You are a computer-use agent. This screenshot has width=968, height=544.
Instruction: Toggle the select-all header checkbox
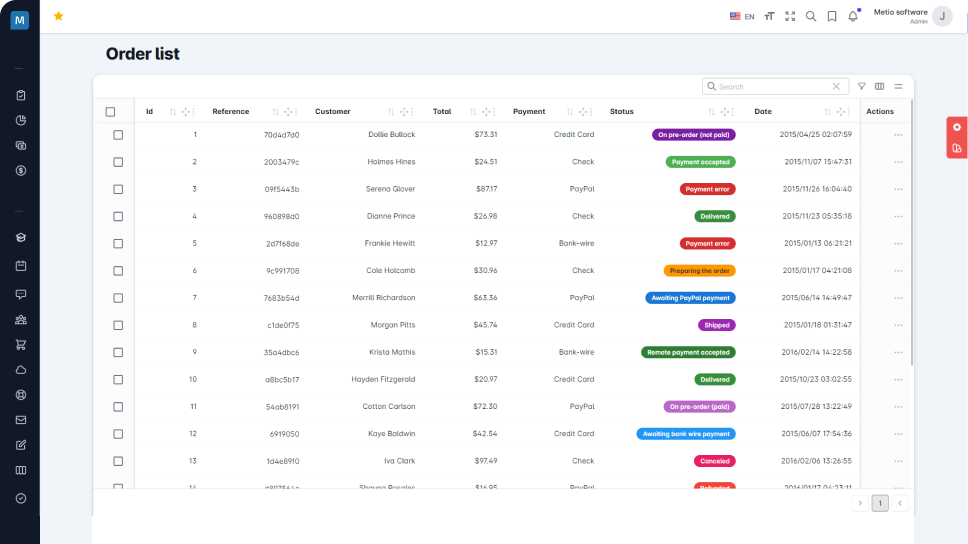[111, 112]
